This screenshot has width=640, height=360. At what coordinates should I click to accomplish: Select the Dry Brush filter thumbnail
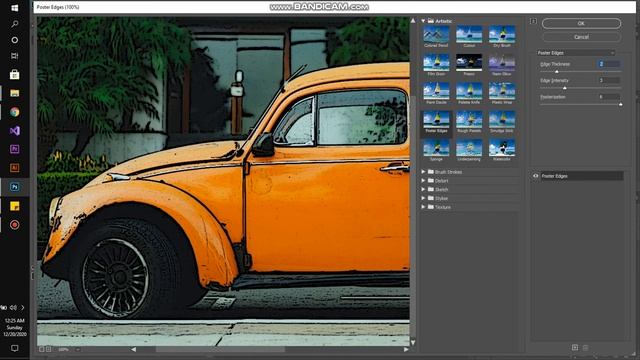(x=502, y=35)
